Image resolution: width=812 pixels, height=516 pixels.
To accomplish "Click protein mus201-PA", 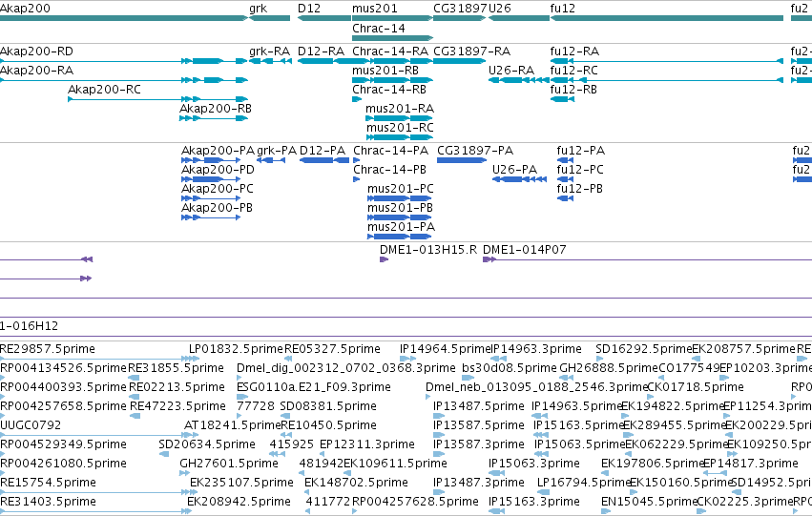I will [402, 227].
